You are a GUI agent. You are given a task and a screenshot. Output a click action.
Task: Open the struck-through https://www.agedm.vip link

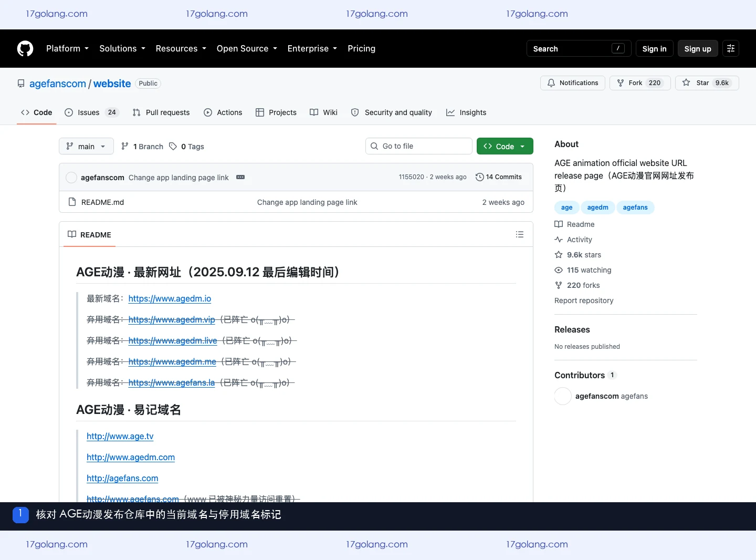coord(172,319)
